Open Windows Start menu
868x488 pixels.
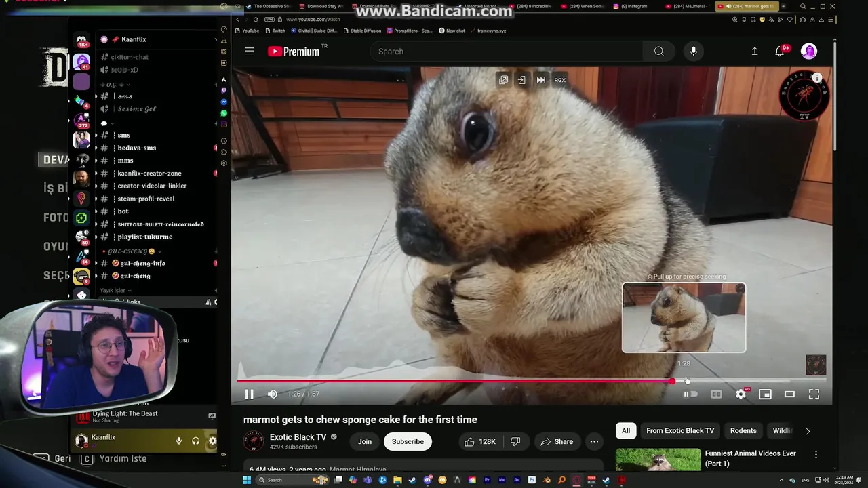(x=248, y=480)
